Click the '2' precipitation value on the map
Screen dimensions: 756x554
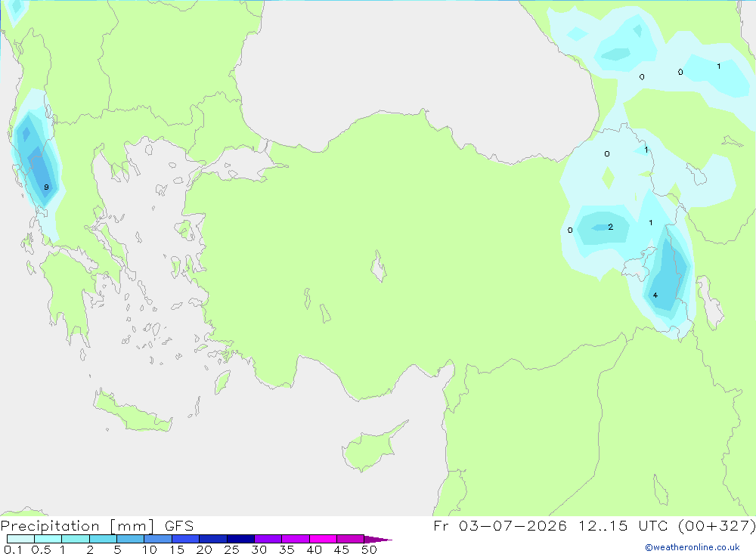point(610,227)
